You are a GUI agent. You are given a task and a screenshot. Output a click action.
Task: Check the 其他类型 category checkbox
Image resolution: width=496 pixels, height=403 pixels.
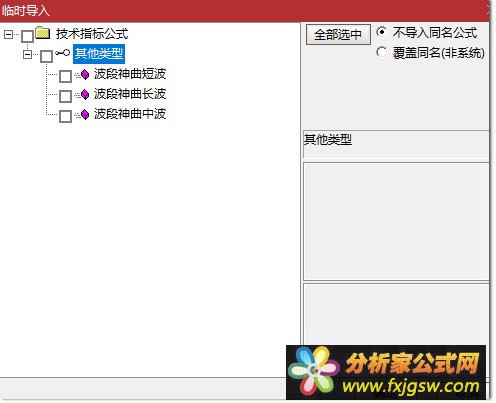pyautogui.click(x=46, y=56)
